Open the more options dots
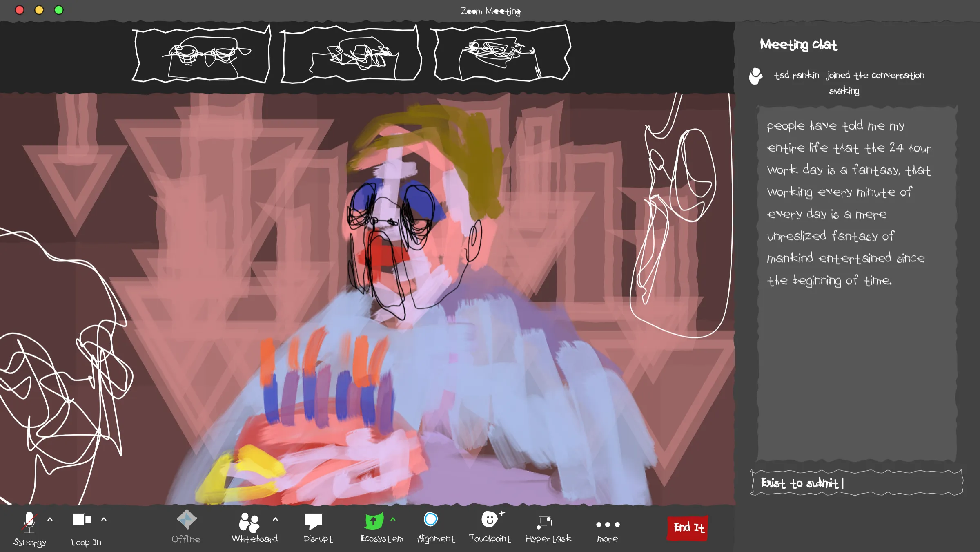 click(608, 525)
